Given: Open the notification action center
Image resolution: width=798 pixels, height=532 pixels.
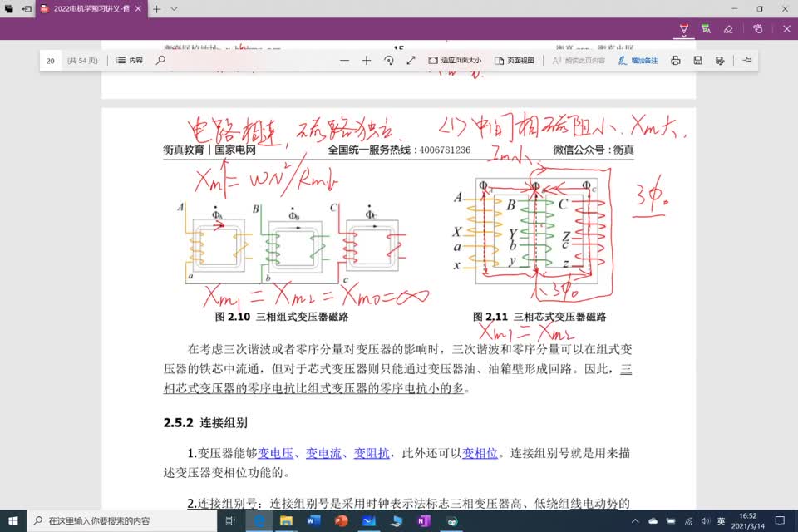Looking at the screenshot, I should [x=781, y=521].
